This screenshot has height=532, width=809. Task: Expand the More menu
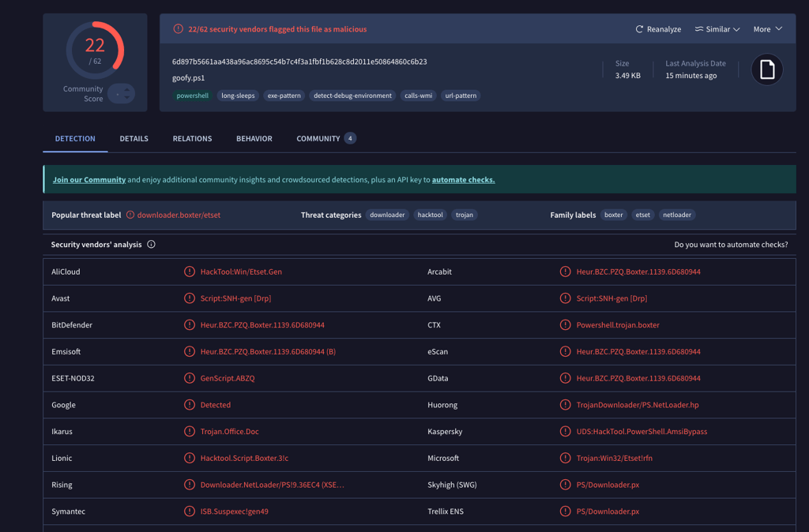tap(768, 29)
